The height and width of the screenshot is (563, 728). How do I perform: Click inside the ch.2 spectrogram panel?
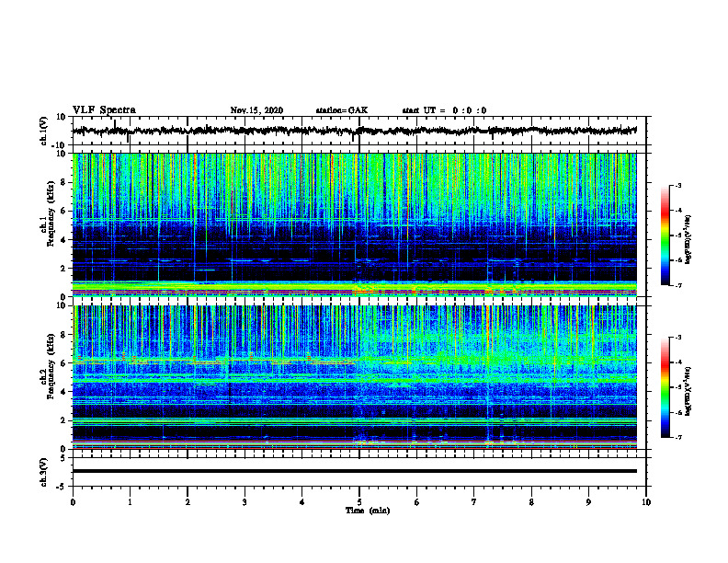[x=354, y=377]
